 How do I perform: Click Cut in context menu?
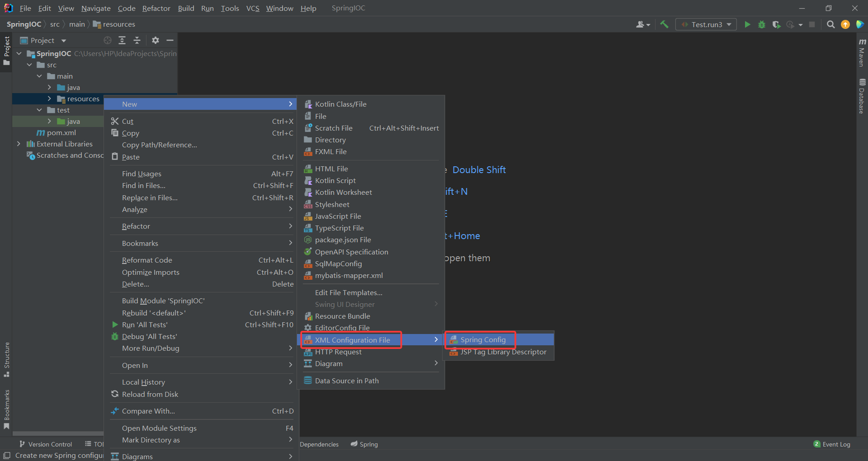[201, 121]
